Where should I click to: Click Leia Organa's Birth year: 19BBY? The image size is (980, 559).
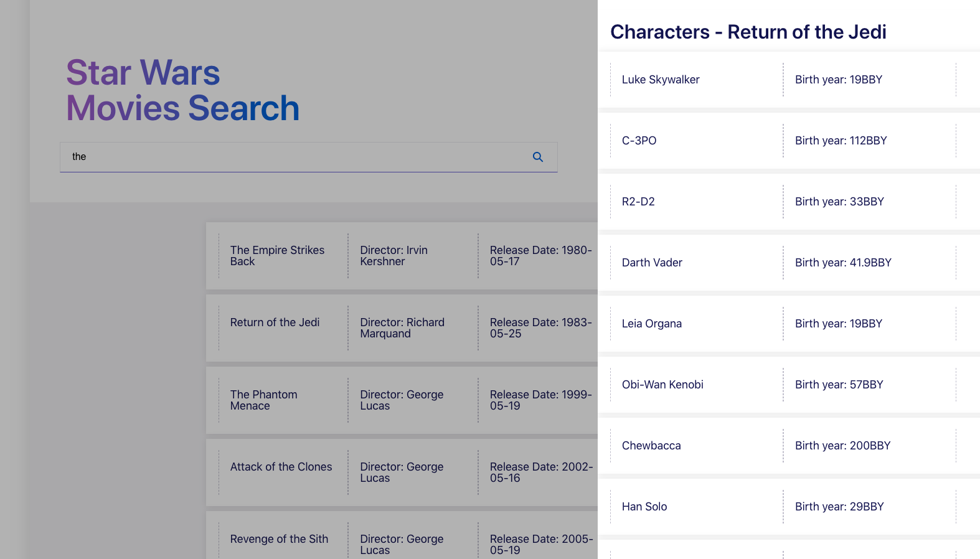point(839,324)
